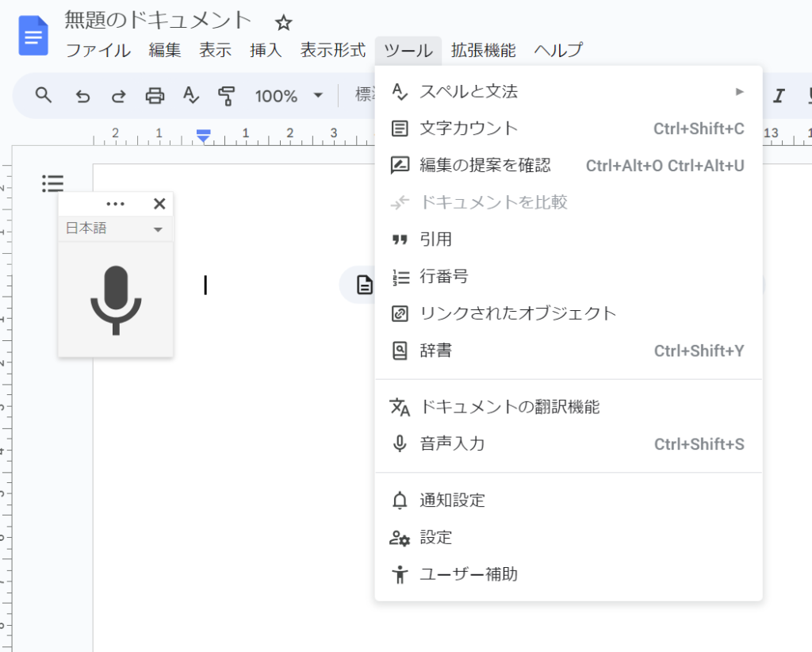This screenshot has width=812, height=652.
Task: Star the untitled document
Action: click(x=283, y=23)
